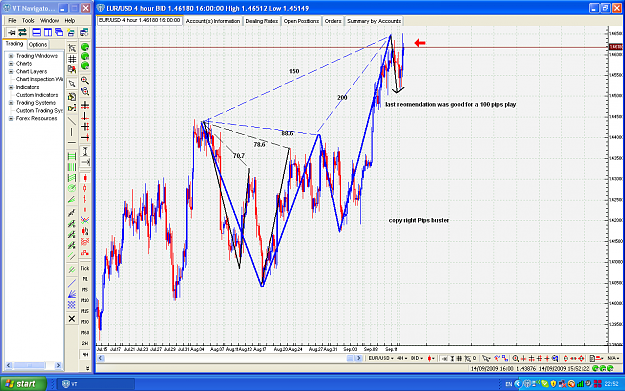Select the M15 timeframe button
This screenshot has width=625, height=391.
pos(85,311)
